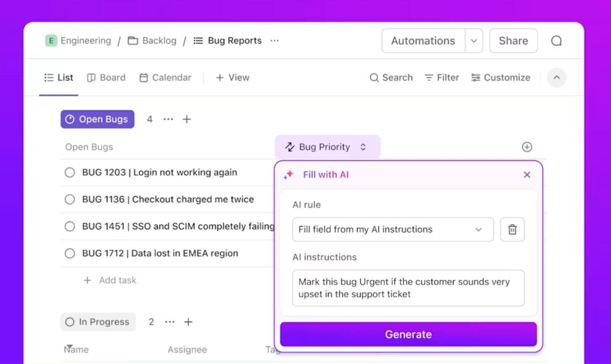The image size is (611, 364).
Task: Open the Bug Reports ellipsis menu
Action: 275,41
